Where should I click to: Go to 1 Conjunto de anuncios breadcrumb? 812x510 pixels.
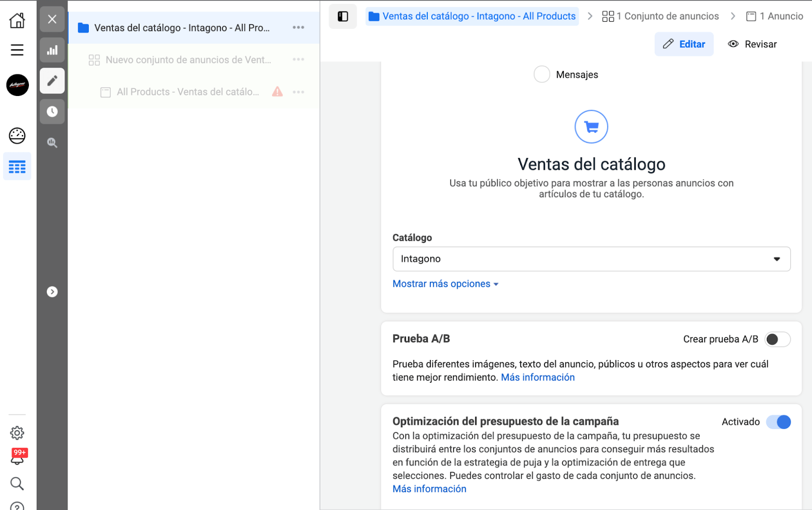coord(660,16)
